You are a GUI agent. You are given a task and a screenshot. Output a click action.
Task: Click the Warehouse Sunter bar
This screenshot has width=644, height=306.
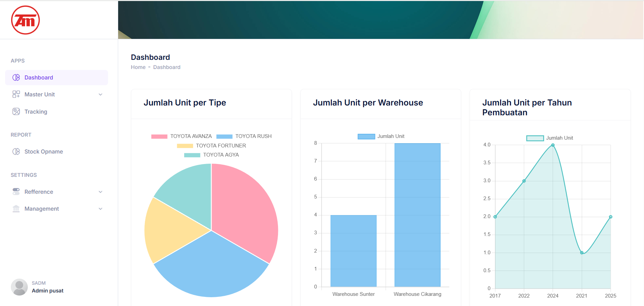pyautogui.click(x=353, y=251)
